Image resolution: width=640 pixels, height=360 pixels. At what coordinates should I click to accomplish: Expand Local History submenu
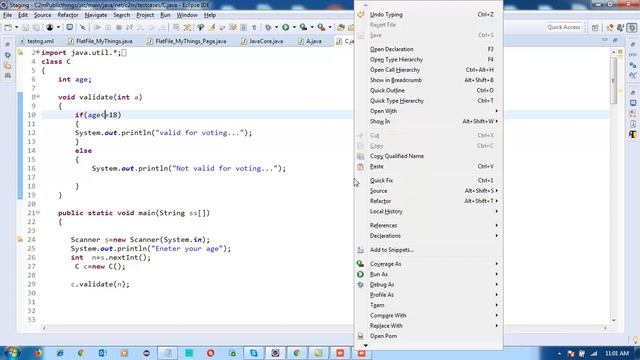coord(429,211)
